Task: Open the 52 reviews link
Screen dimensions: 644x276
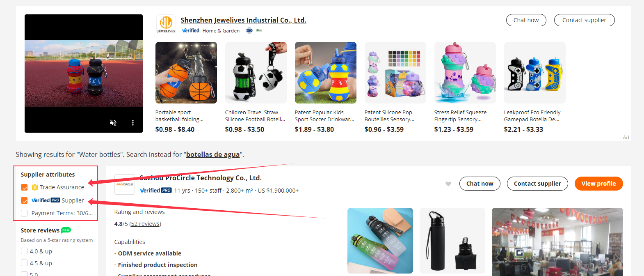Action: coord(145,224)
